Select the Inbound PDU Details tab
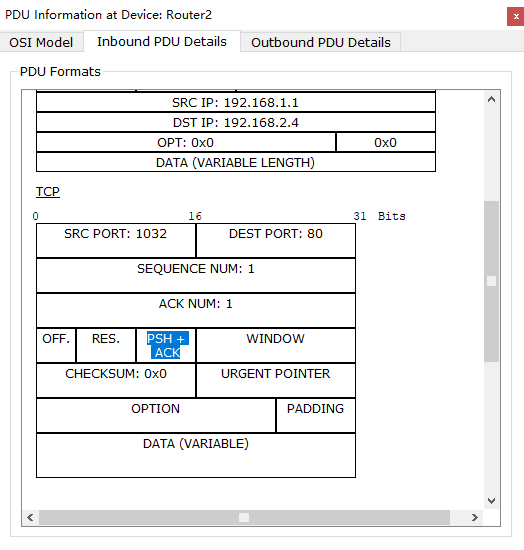 pyautogui.click(x=162, y=41)
